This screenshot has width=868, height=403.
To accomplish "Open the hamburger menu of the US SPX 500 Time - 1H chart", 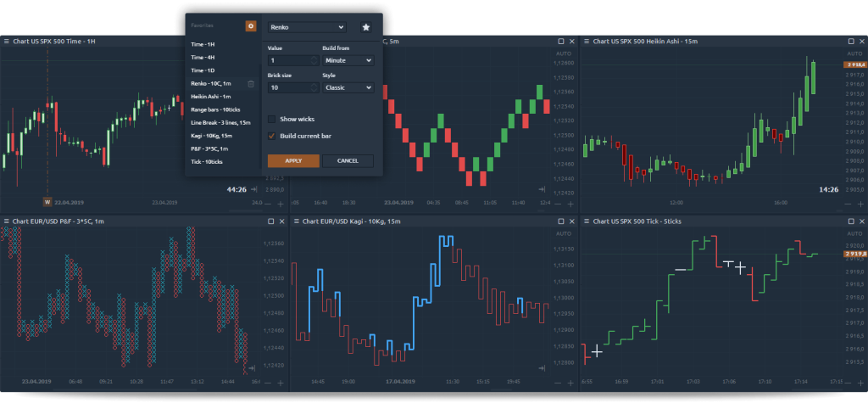I will point(7,42).
